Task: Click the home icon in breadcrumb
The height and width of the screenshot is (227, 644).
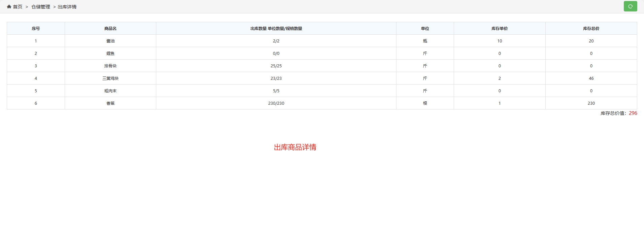Action: tap(9, 7)
